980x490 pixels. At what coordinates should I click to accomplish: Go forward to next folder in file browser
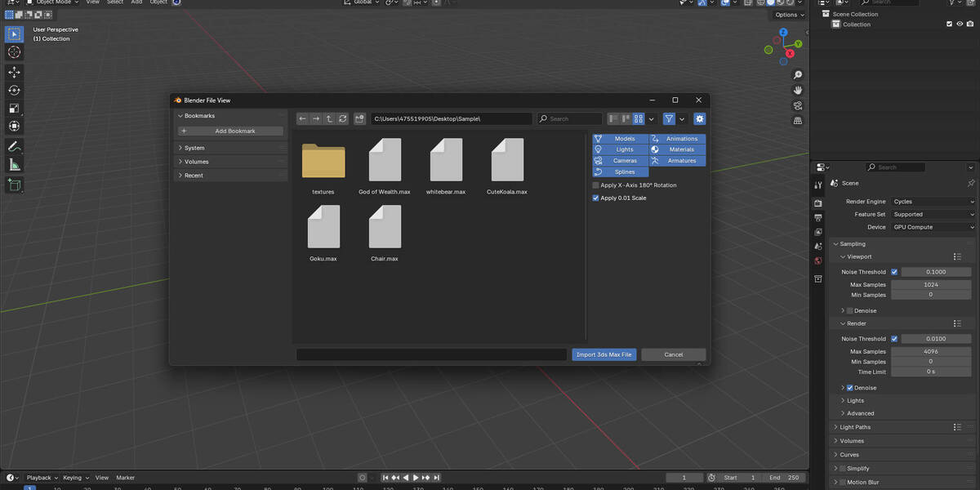(x=316, y=118)
